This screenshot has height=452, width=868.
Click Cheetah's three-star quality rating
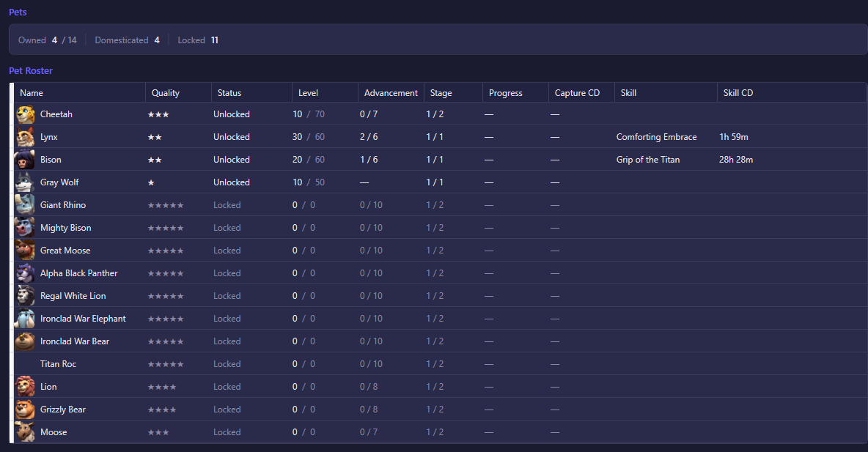click(x=158, y=114)
